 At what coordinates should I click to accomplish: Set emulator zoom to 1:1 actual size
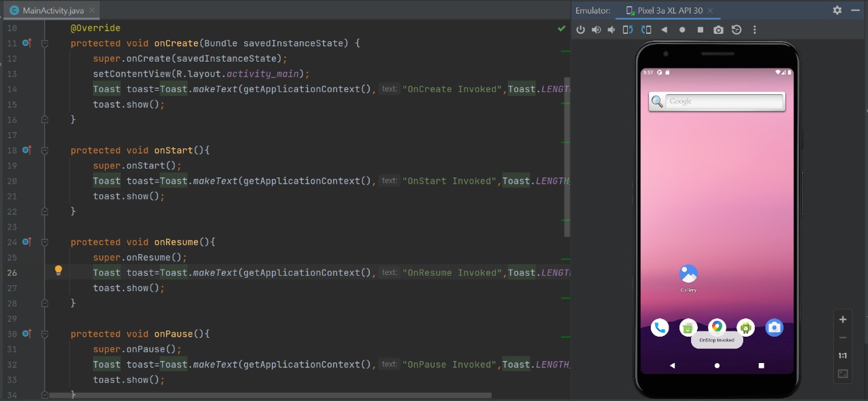[843, 356]
